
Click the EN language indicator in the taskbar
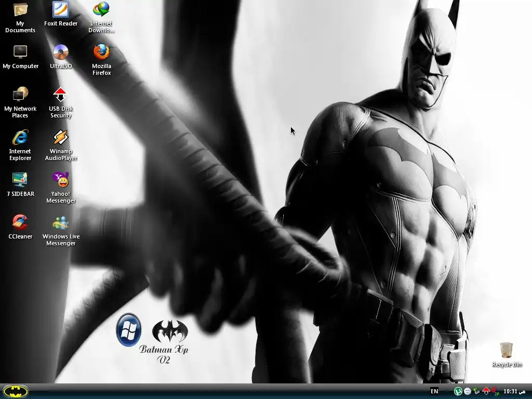pos(434,391)
